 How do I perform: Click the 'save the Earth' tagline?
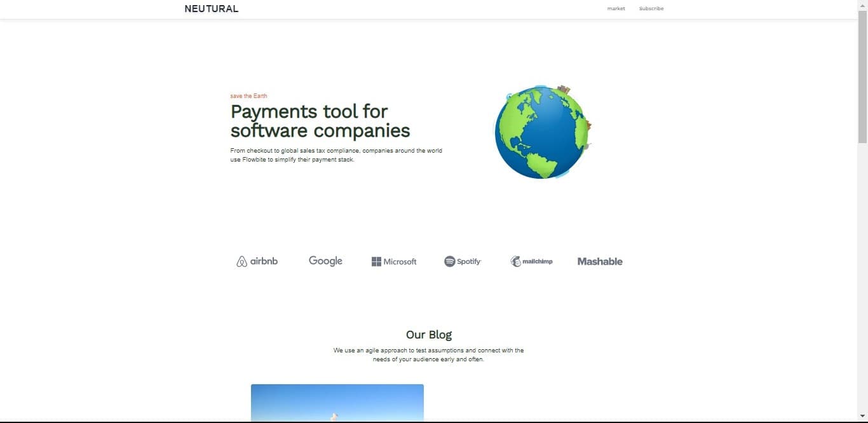pyautogui.click(x=248, y=96)
